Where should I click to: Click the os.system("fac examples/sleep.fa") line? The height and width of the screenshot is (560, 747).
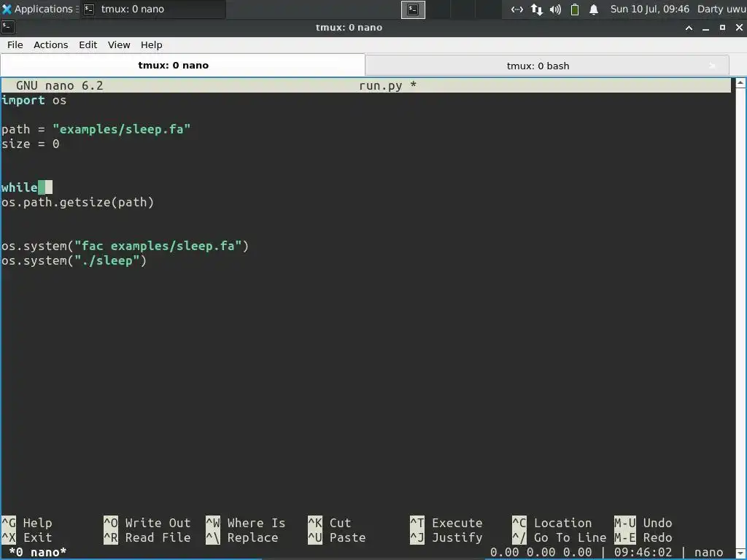[x=125, y=246]
